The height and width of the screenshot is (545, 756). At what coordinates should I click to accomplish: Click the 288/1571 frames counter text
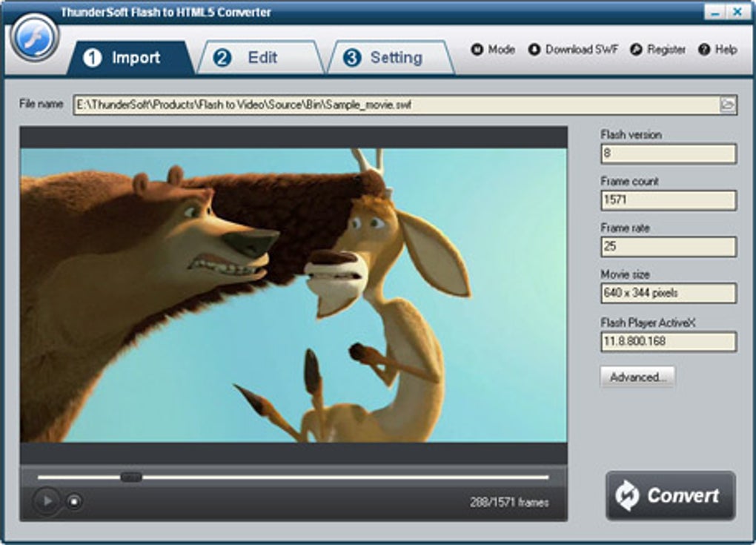pos(509,503)
